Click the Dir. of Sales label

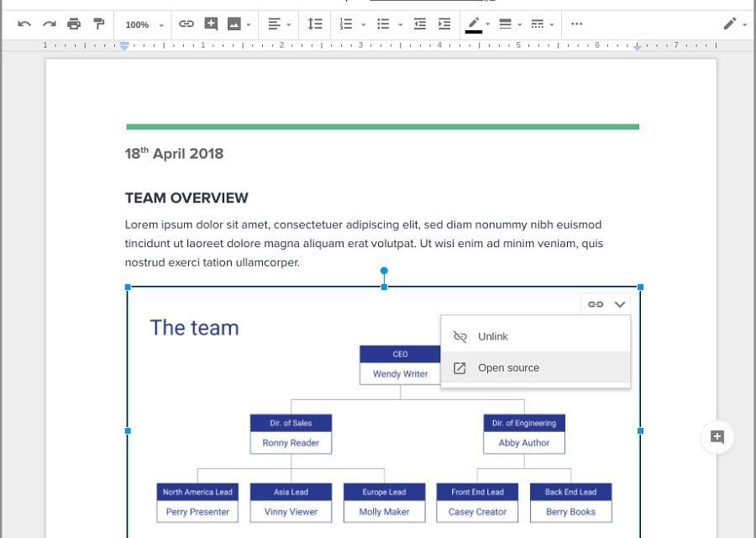[291, 423]
